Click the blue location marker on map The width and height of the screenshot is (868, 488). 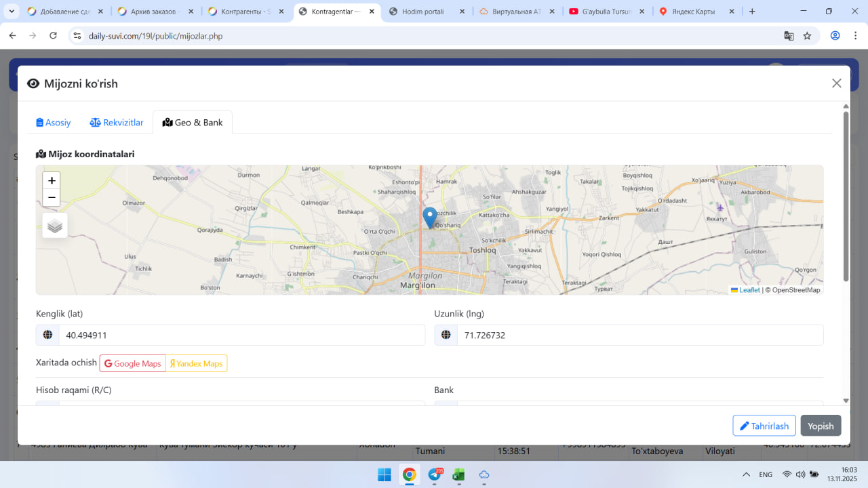(x=429, y=217)
